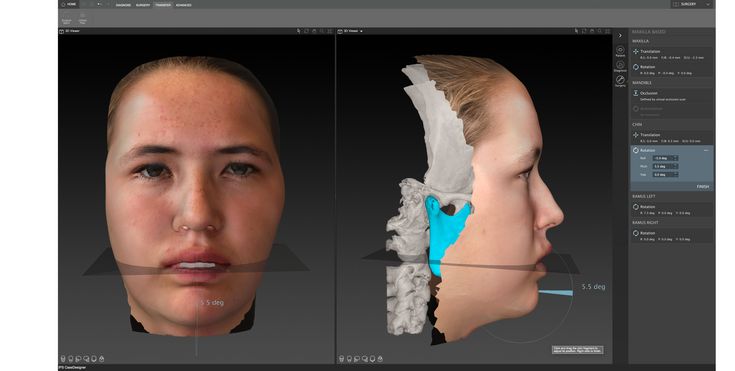Click the 5.5 deg label in right viewer
Image resolution: width=735 pixels, height=371 pixels.
(593, 287)
